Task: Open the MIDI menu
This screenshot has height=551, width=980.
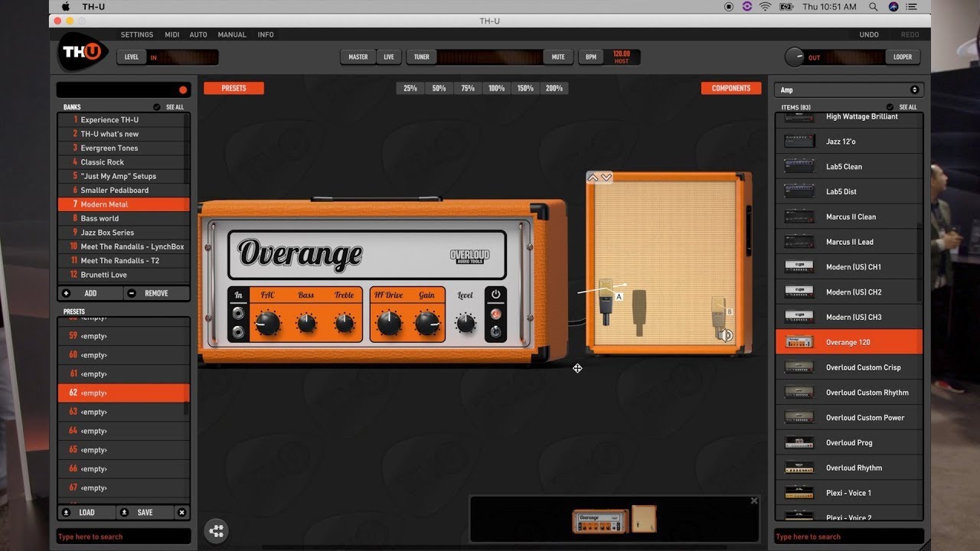Action: pyautogui.click(x=172, y=34)
